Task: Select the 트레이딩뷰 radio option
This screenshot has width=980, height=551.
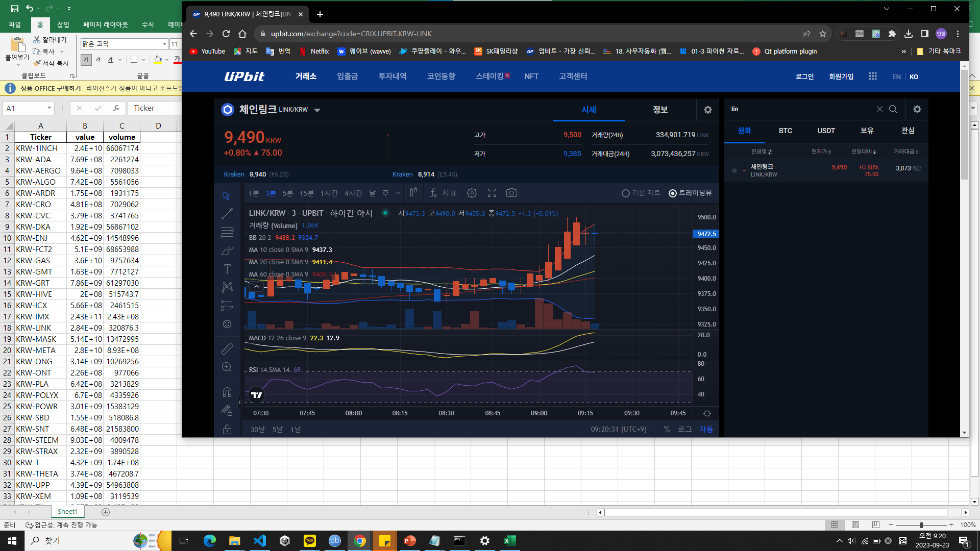Action: tap(673, 193)
